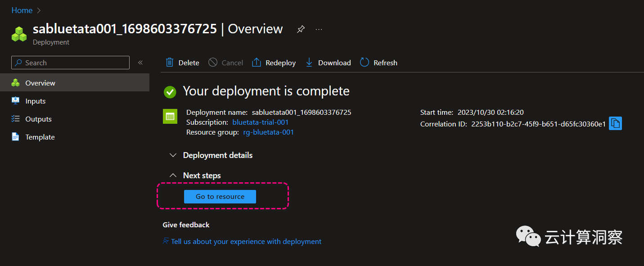Click the Redeploy upload icon
The width and height of the screenshot is (644, 266).
pos(257,63)
